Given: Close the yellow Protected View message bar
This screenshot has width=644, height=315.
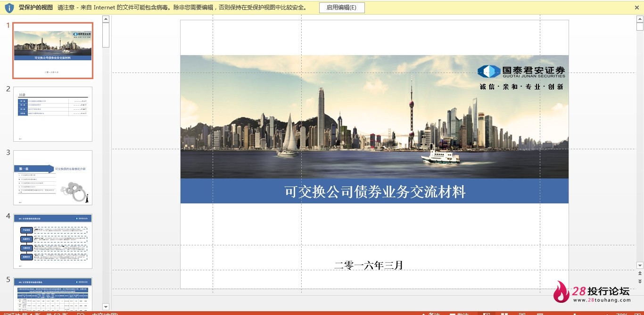Looking at the screenshot, I should (x=637, y=8).
